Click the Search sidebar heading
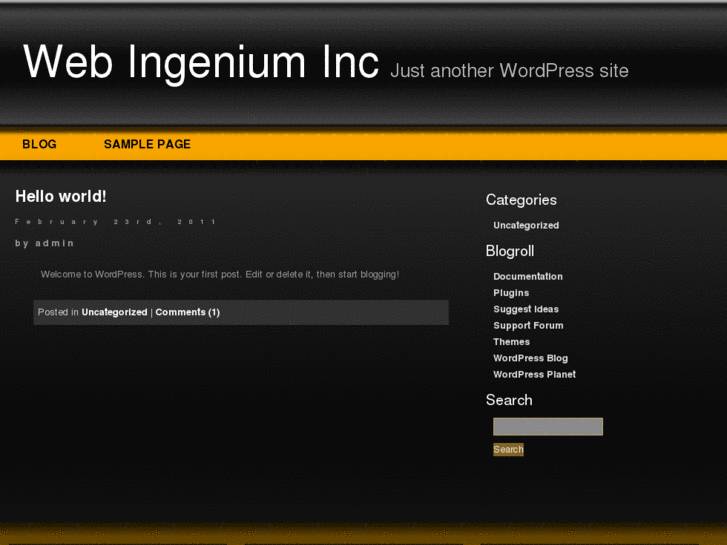The image size is (727, 545). [x=509, y=400]
